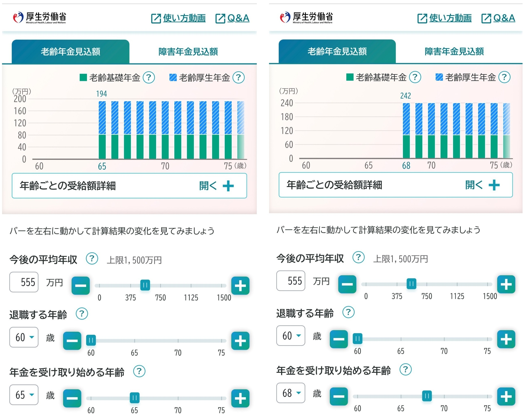Decrease pension start age minus, right panel
This screenshot has width=524, height=420.
click(339, 396)
